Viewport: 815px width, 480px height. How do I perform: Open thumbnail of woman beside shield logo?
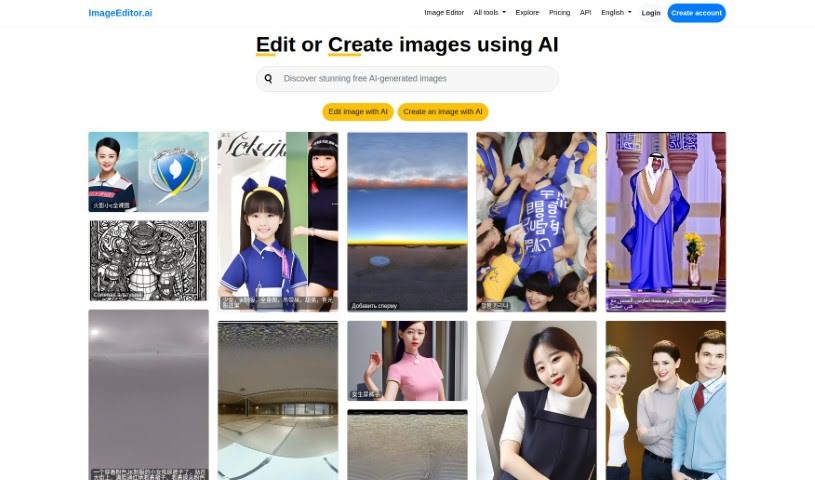coord(149,172)
